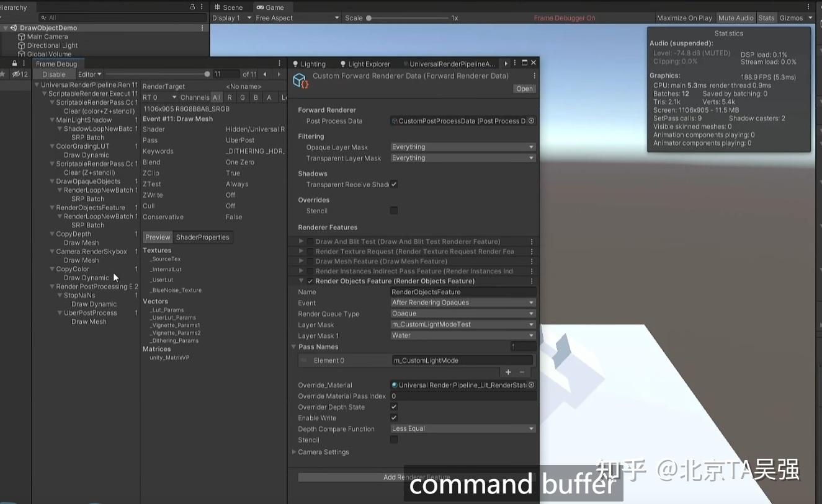Click the Forward Renderer Data cube icon

click(x=300, y=80)
